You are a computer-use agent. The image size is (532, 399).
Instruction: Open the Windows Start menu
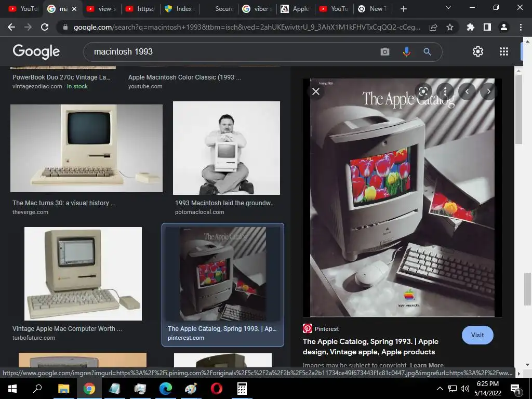coord(12,389)
